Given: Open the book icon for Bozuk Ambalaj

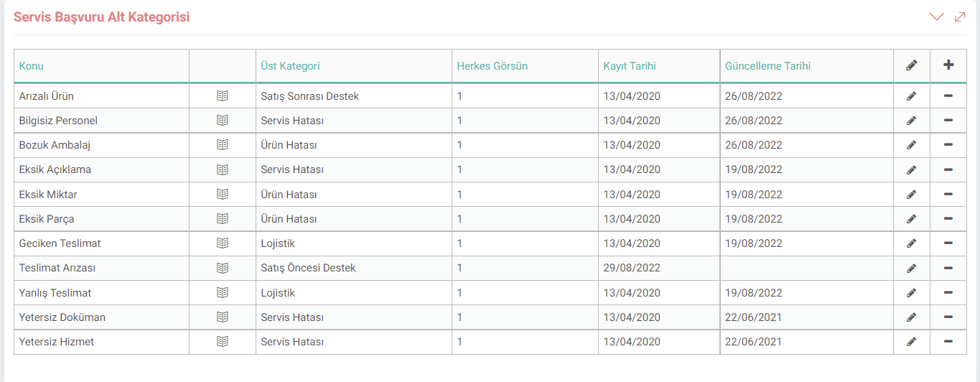Looking at the screenshot, I should (223, 145).
